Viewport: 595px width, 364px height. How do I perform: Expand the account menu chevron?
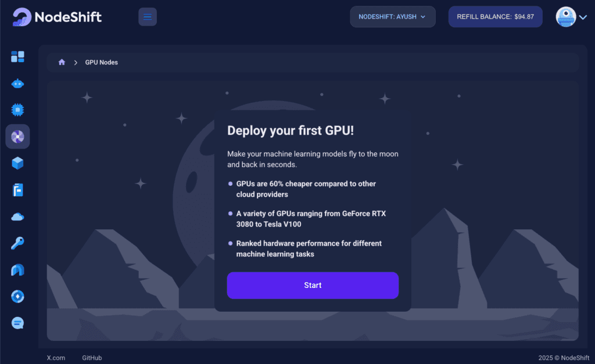[583, 17]
